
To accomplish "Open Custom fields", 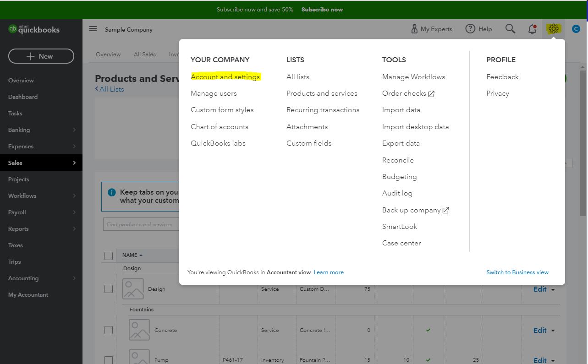I will (309, 143).
